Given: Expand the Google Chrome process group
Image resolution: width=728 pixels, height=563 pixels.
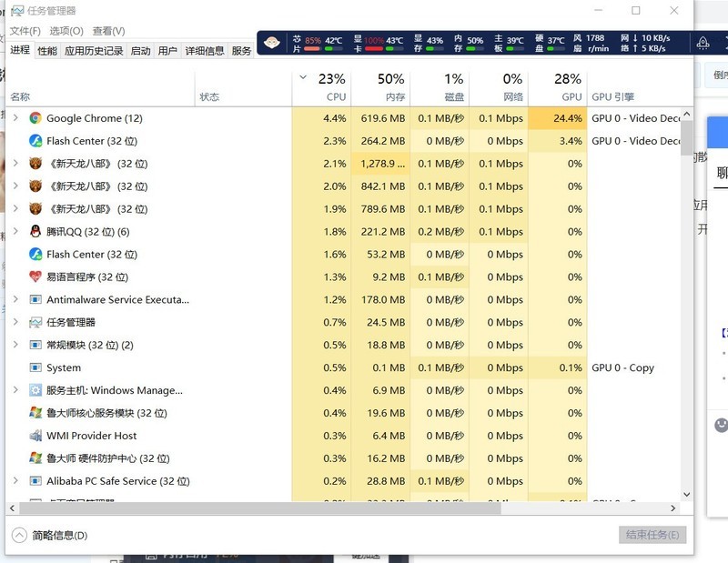Looking at the screenshot, I should click(15, 118).
